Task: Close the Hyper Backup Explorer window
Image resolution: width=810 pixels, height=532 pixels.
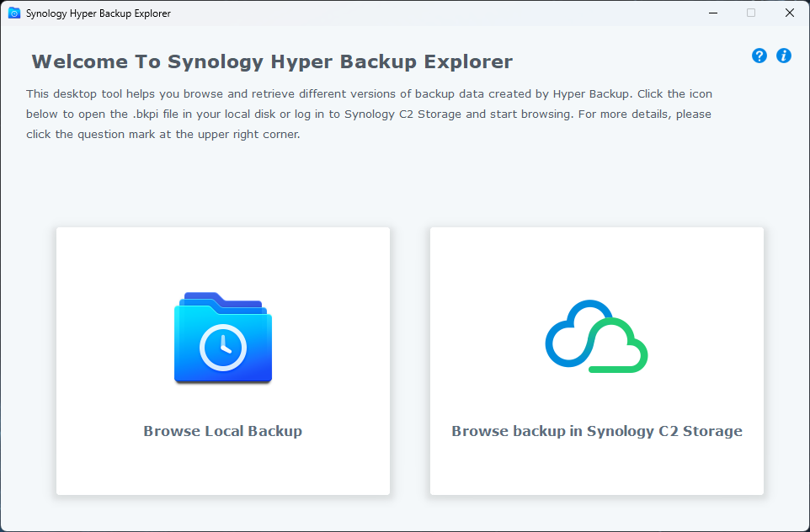Action: pyautogui.click(x=789, y=13)
